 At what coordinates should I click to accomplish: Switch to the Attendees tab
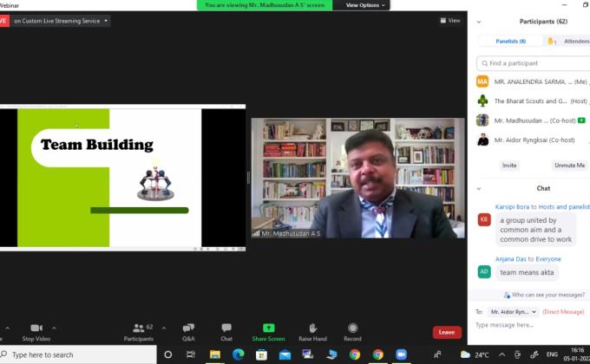pos(576,41)
